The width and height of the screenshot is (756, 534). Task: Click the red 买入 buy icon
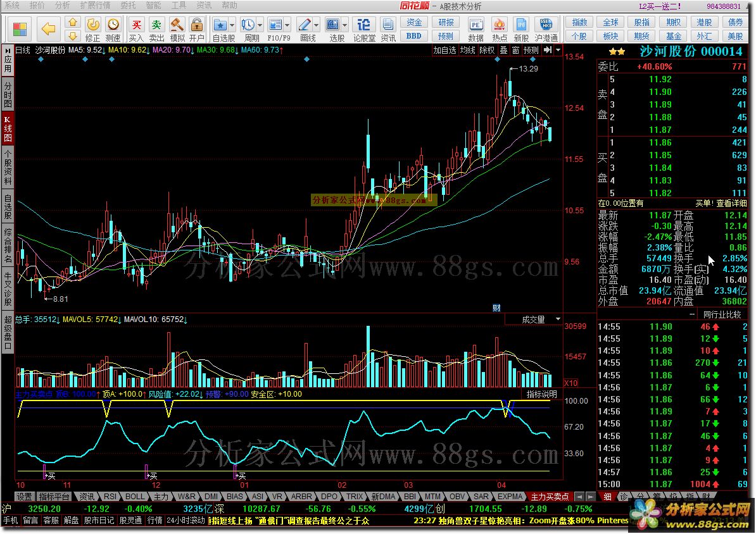pos(136,29)
